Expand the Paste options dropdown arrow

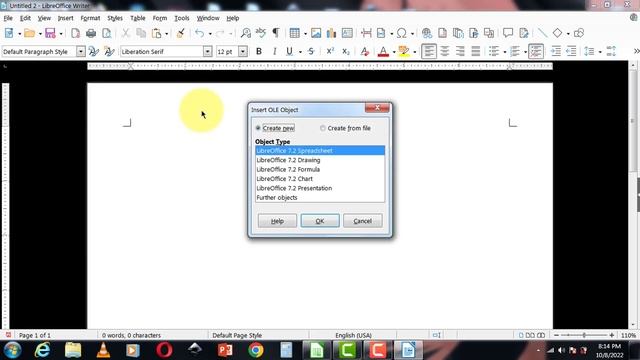[x=167, y=33]
